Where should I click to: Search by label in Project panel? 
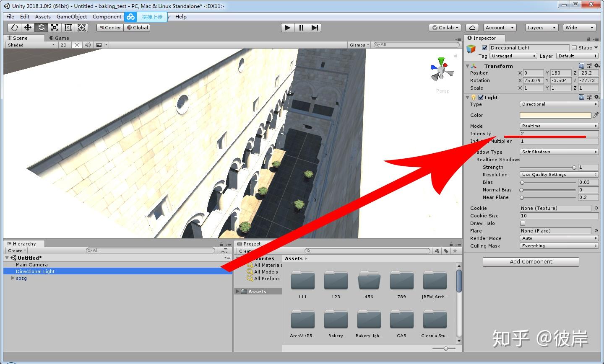[446, 251]
